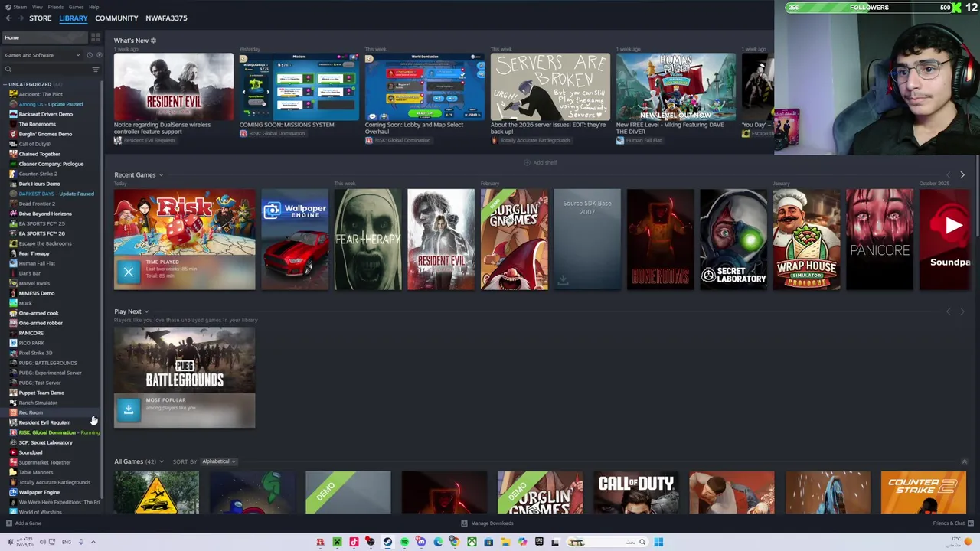Open Epic Games launcher from the taskbar

pyautogui.click(x=539, y=542)
